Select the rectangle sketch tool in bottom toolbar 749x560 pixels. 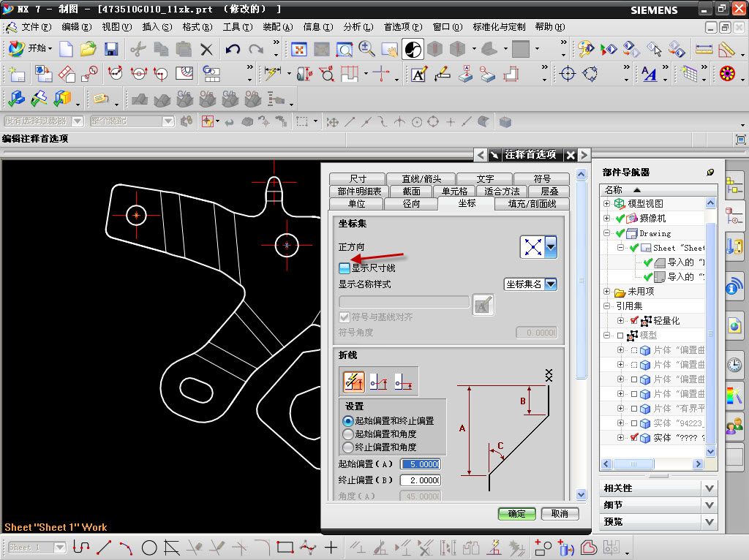[x=285, y=547]
